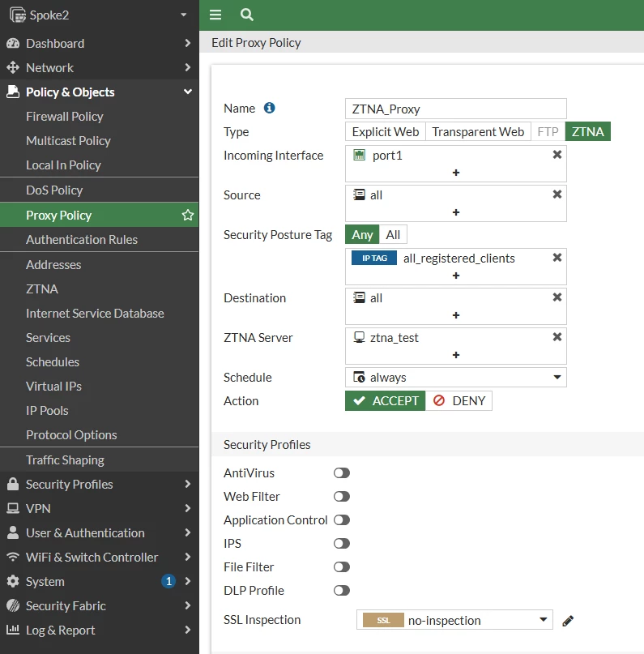644x654 pixels.
Task: Open the Schedule dropdown showing always
Action: (x=455, y=377)
